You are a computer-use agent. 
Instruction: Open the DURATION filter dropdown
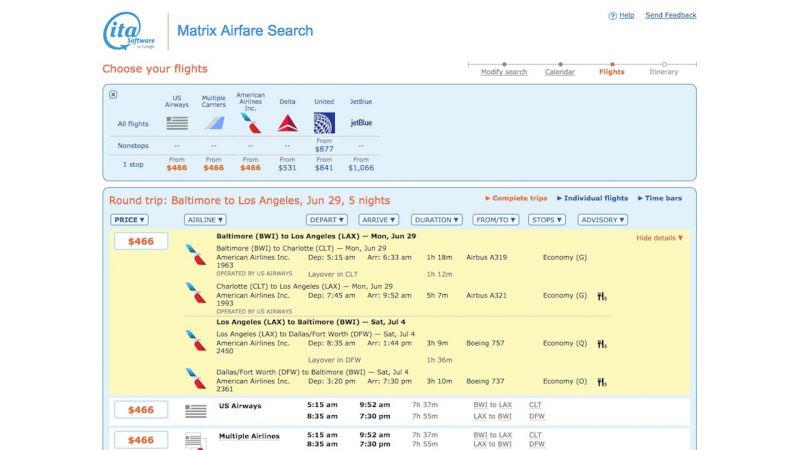pos(437,219)
